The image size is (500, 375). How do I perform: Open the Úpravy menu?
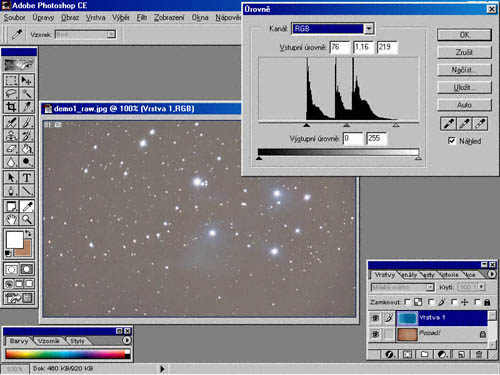click(x=43, y=17)
